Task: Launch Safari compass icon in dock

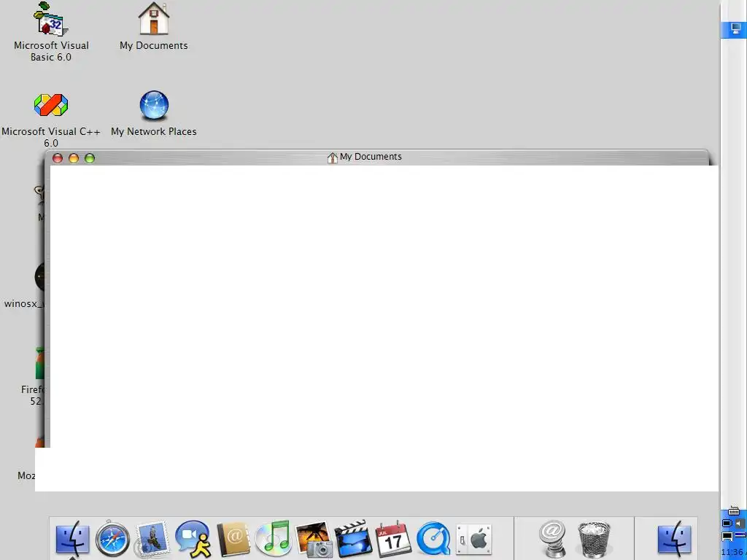Action: [x=112, y=540]
